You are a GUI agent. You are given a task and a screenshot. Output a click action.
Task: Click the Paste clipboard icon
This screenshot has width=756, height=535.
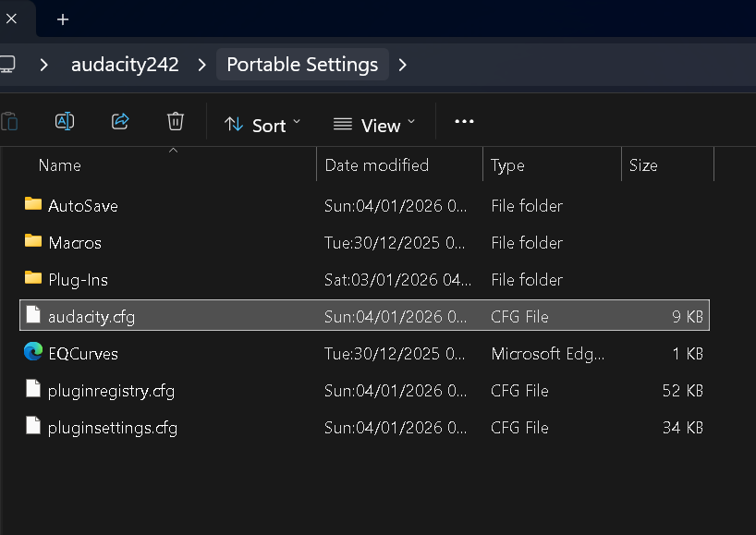(x=9, y=121)
